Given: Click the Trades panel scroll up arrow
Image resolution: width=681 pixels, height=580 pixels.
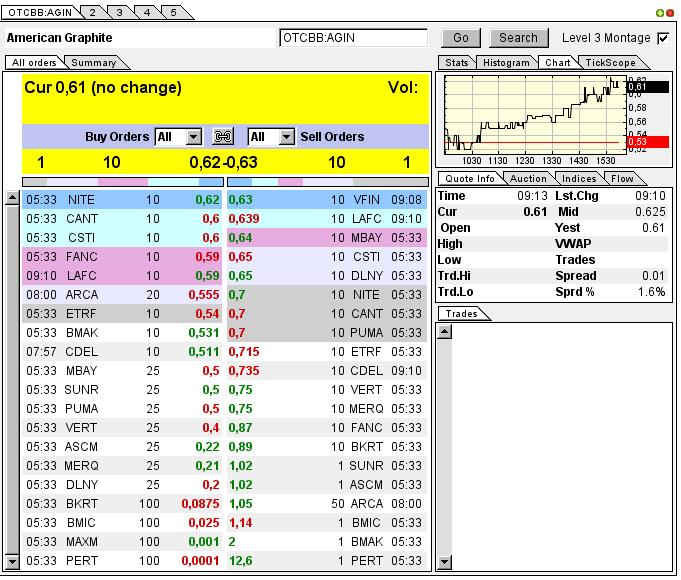Looking at the screenshot, I should (445, 332).
